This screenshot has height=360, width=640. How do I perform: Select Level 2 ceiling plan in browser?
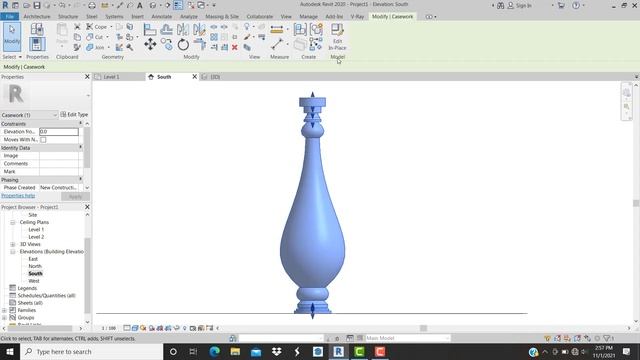tap(36, 237)
